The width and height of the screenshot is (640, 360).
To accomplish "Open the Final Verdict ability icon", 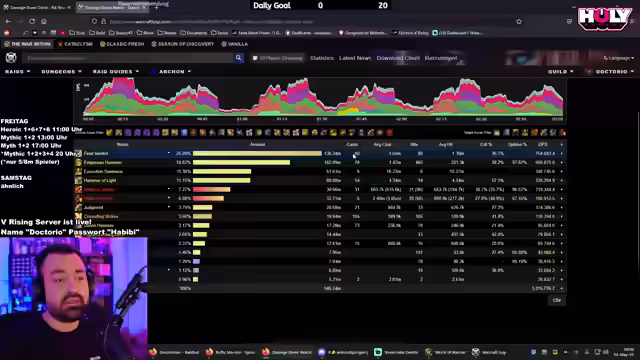I will click(78, 153).
